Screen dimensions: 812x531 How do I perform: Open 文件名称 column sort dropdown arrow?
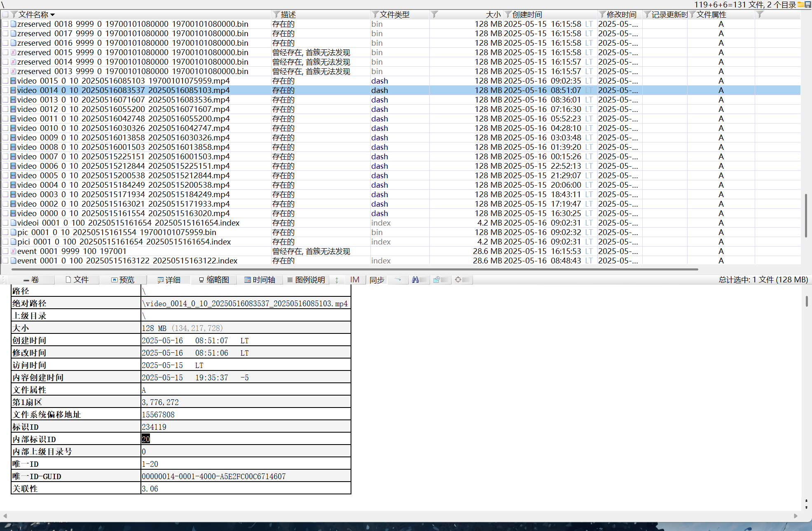[x=53, y=15]
